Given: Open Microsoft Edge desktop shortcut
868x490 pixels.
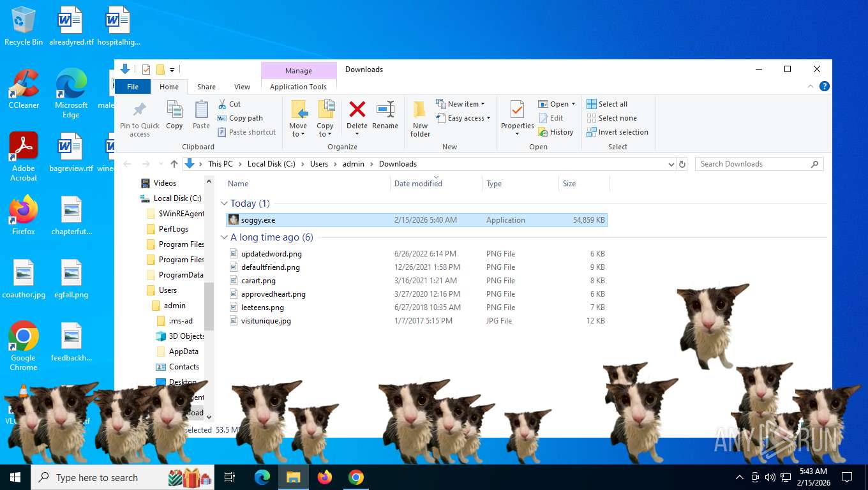Looking at the screenshot, I should pyautogui.click(x=71, y=94).
